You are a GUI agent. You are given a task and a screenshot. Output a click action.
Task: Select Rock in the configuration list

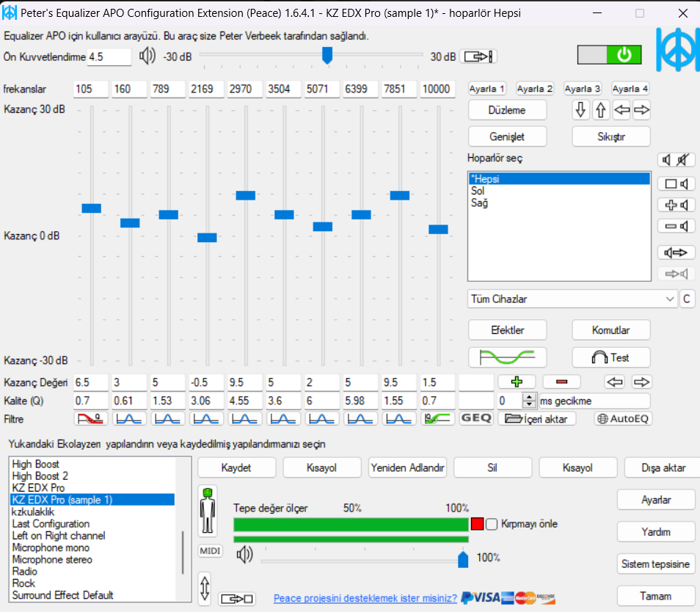coord(92,583)
